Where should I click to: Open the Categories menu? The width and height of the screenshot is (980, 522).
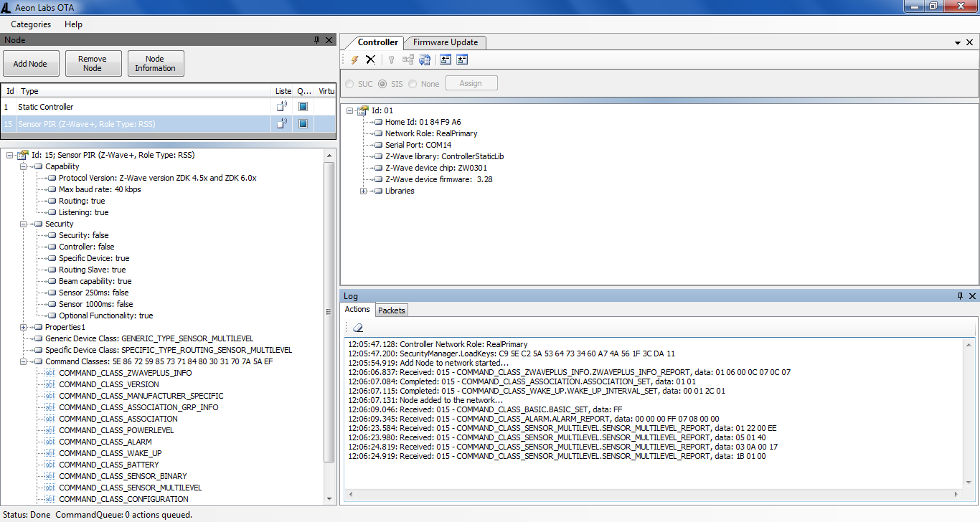[31, 24]
